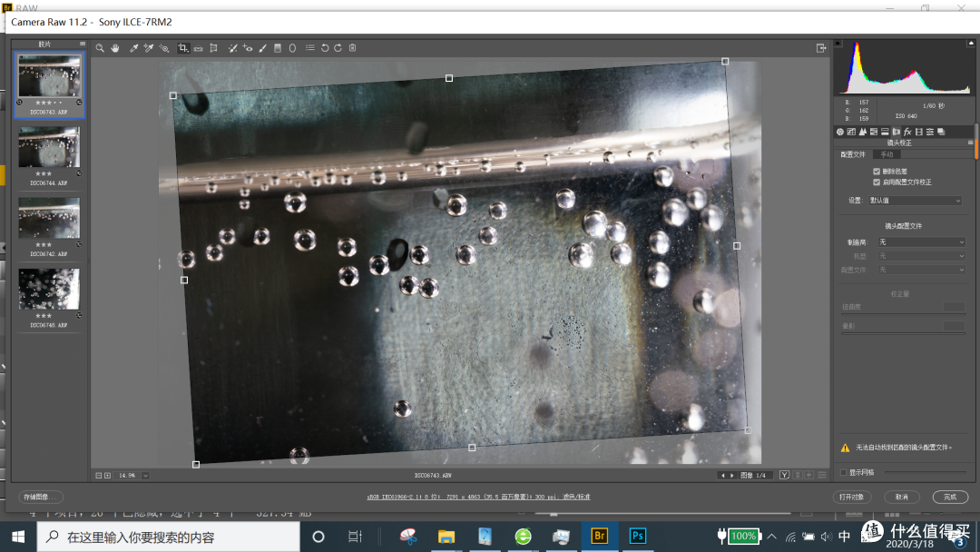980x552 pixels.
Task: Select the Targeted Adjustment tool
Action: click(x=164, y=48)
